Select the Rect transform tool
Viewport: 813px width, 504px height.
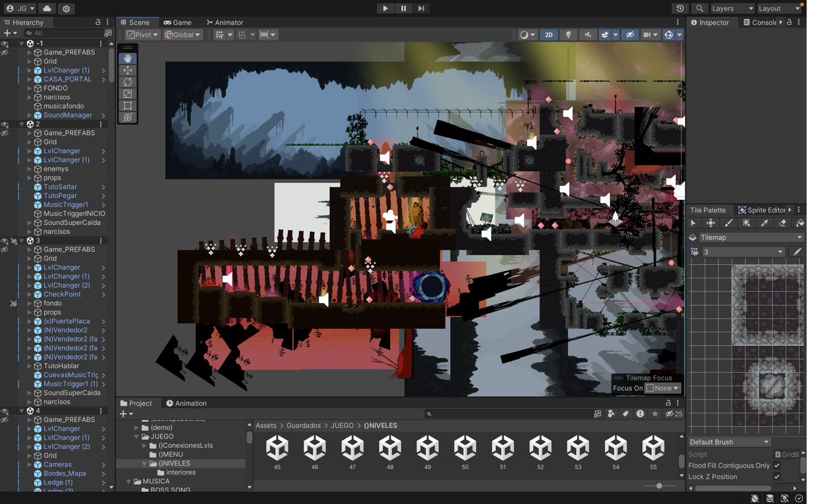(x=128, y=106)
